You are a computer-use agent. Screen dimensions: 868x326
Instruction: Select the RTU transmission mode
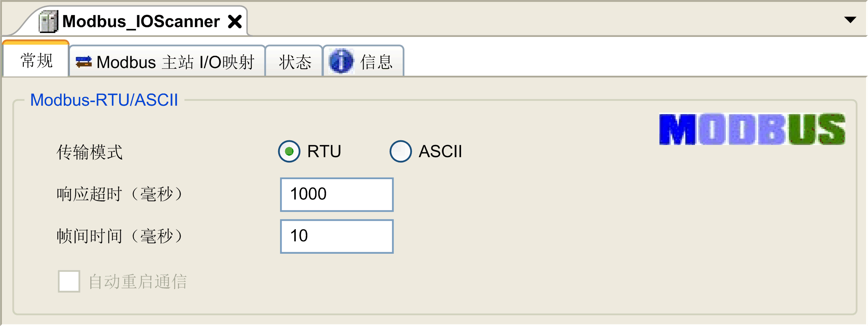[x=289, y=151]
